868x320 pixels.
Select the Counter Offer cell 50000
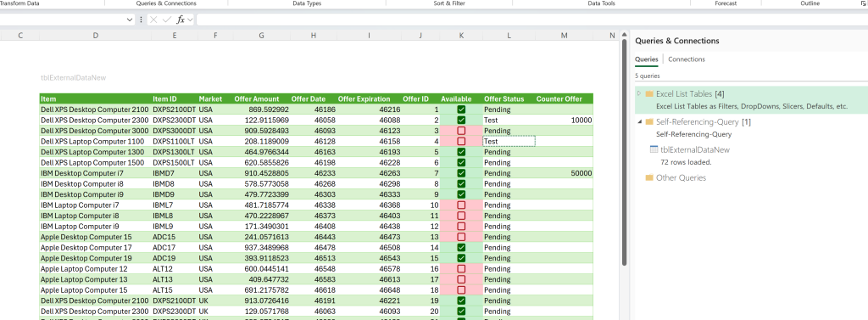point(564,174)
